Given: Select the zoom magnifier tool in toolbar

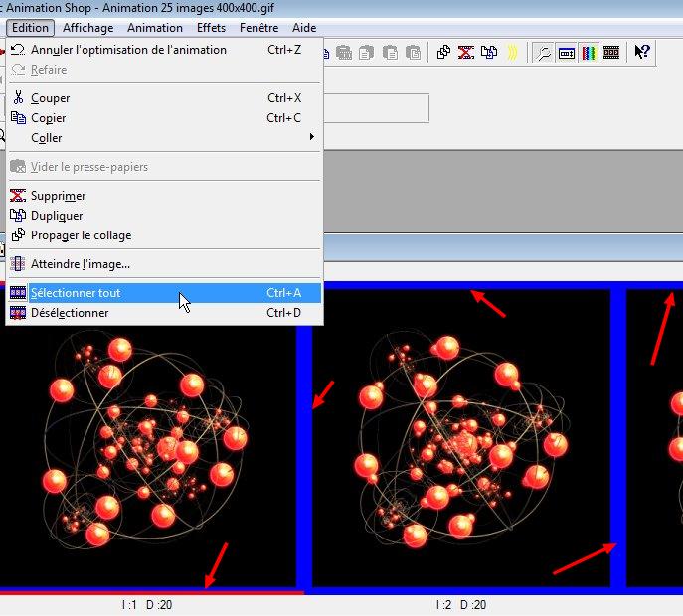Looking at the screenshot, I should point(544,53).
